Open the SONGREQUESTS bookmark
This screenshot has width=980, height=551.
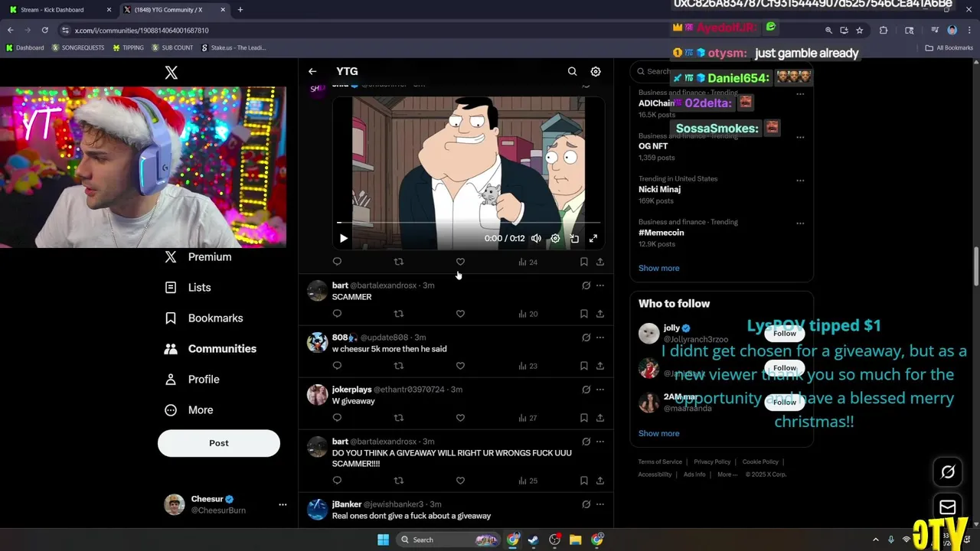(x=78, y=47)
